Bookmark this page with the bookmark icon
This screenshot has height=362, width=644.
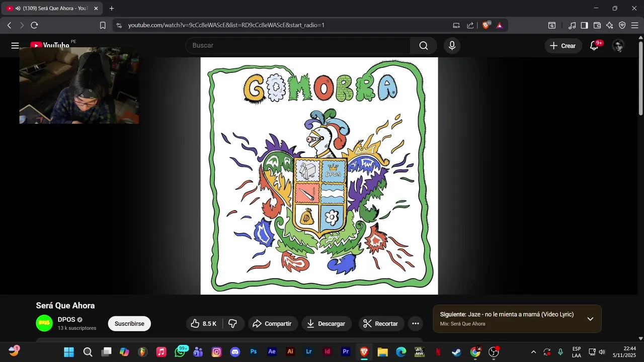(103, 25)
